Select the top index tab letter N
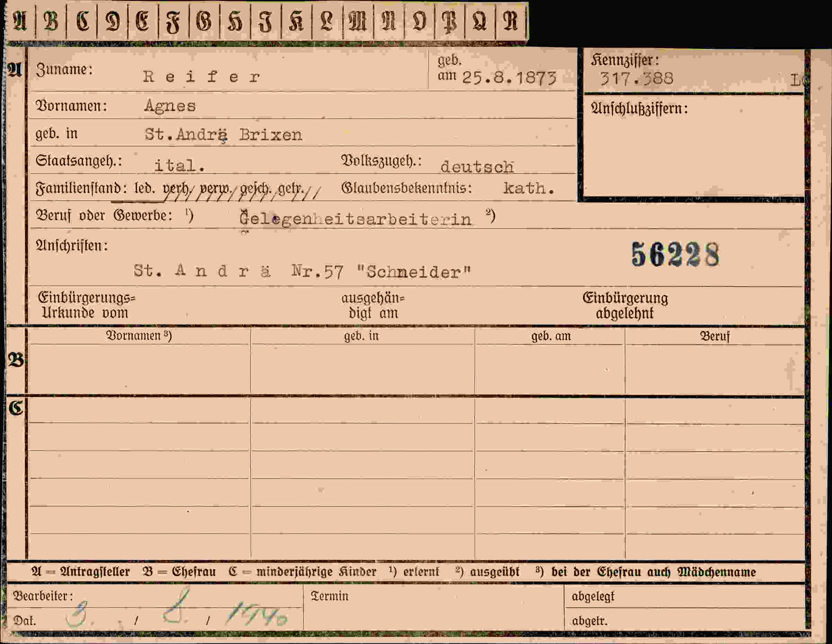Viewport: 832px width, 644px height. coord(389,21)
